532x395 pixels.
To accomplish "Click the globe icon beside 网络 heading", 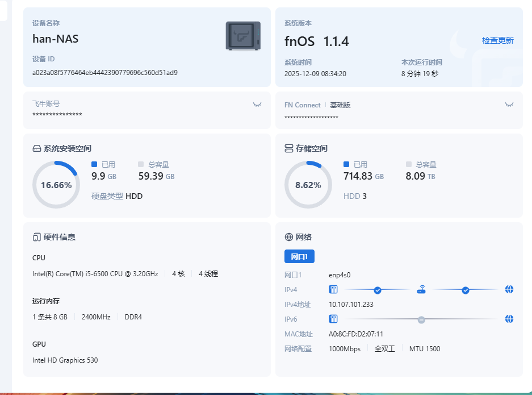I will (288, 237).
